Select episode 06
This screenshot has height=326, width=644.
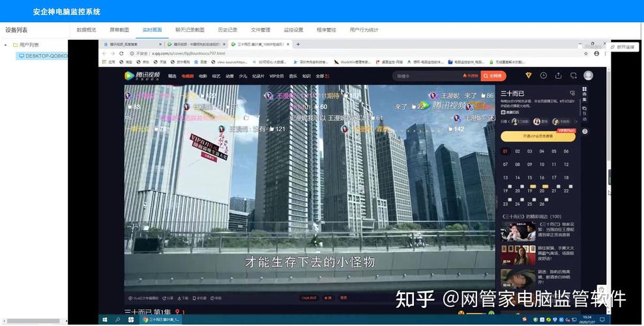point(566,151)
